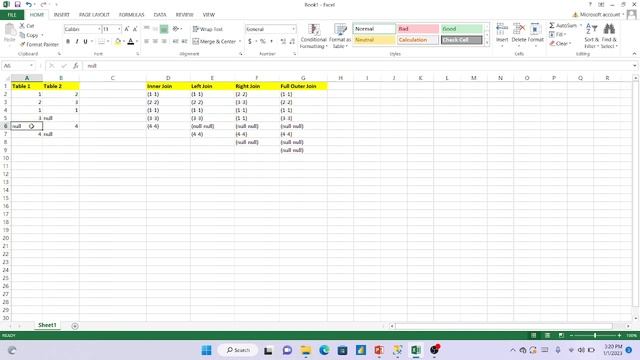Open Microsoft Edge from taskbar
The width and height of the screenshot is (640, 360).
pos(324,350)
